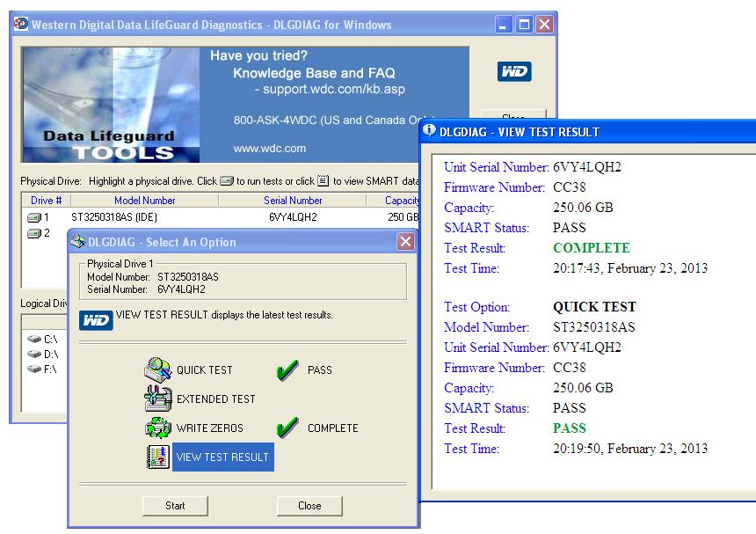Image resolution: width=756 pixels, height=534 pixels.
Task: Click the D:\ logical drive icon
Action: 34,354
